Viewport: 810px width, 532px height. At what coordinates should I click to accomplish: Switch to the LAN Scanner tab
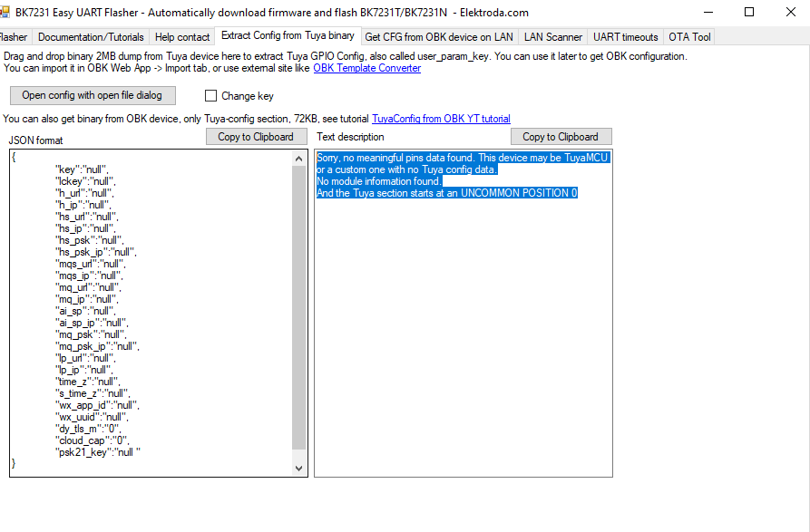point(552,37)
